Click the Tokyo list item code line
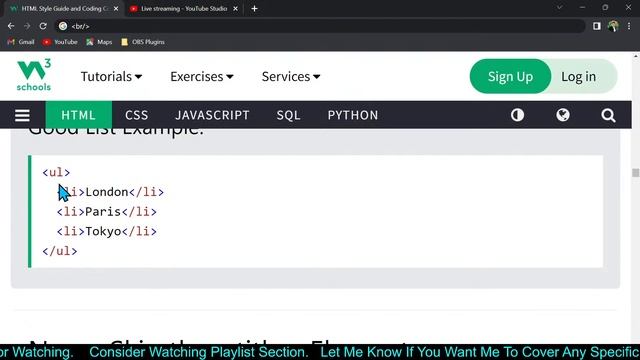This screenshot has width=640, height=360. tap(107, 231)
